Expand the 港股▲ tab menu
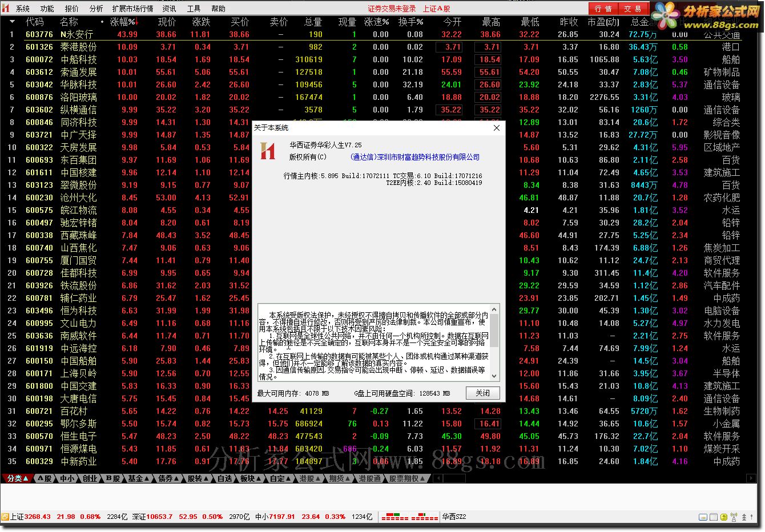The image size is (765, 532). pyautogui.click(x=310, y=478)
